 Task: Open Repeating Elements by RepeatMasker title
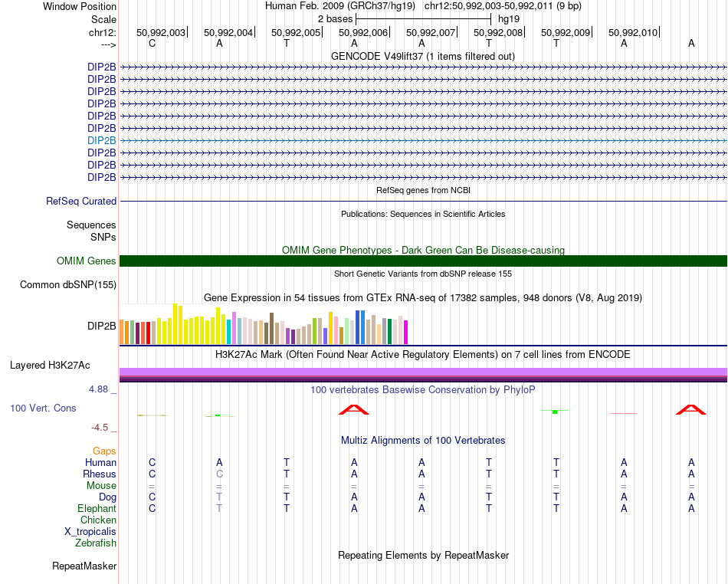(423, 555)
